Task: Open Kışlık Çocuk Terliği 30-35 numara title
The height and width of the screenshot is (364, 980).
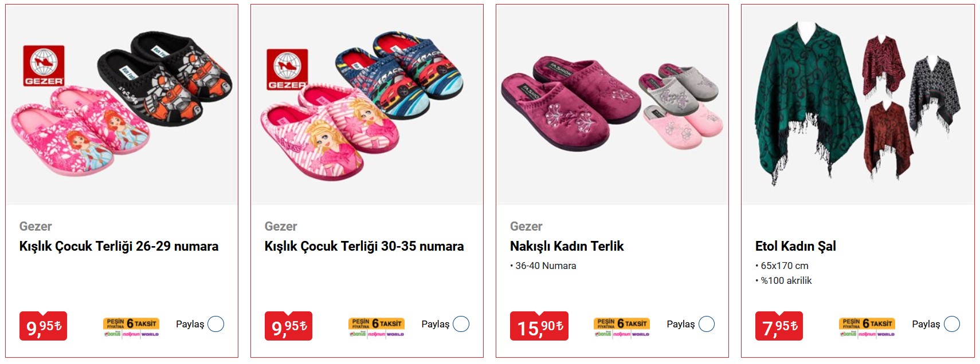Action: [x=364, y=246]
